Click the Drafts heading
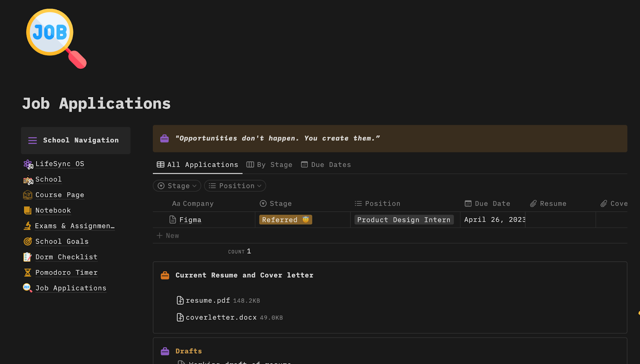The height and width of the screenshot is (364, 640). tap(189, 351)
